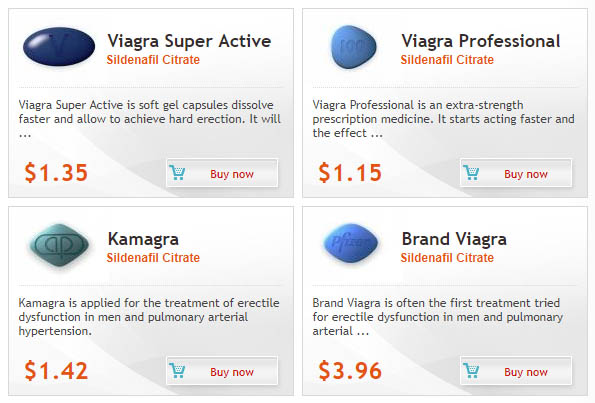Click the $3.96 price label

[350, 370]
